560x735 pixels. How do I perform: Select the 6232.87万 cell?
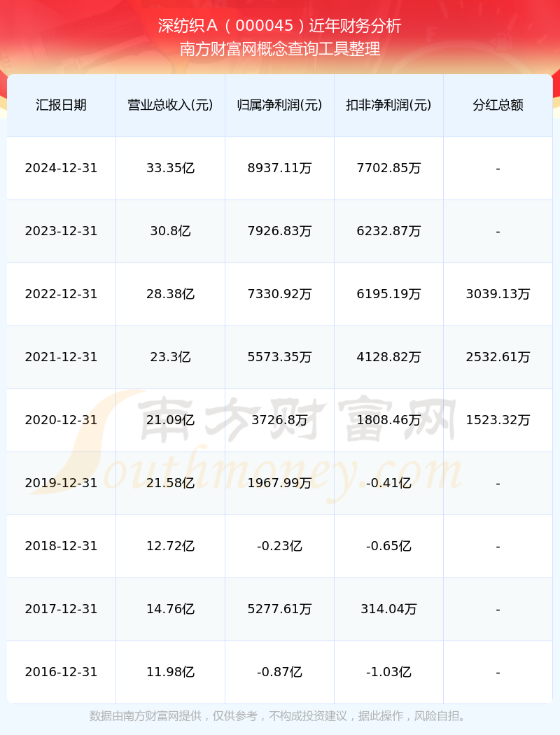tap(389, 231)
